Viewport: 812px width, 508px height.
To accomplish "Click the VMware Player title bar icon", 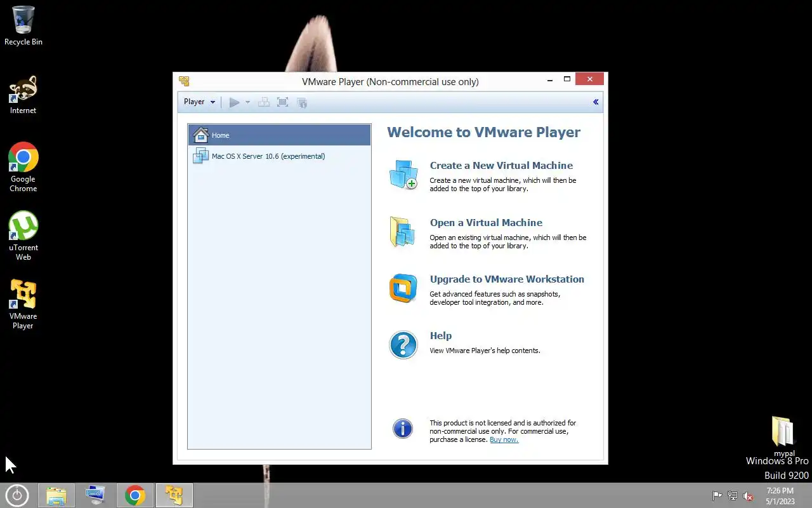I will coord(184,81).
